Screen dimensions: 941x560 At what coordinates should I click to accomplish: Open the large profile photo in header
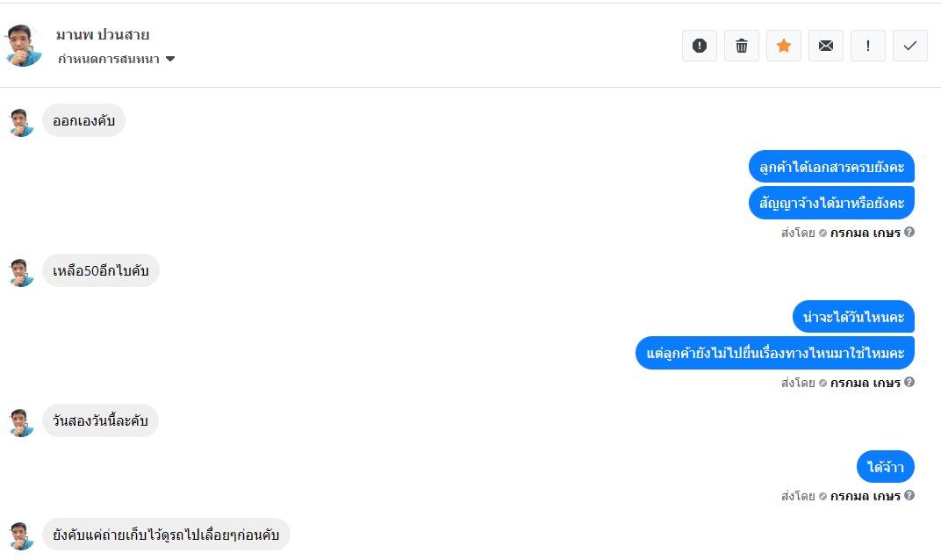(23, 46)
